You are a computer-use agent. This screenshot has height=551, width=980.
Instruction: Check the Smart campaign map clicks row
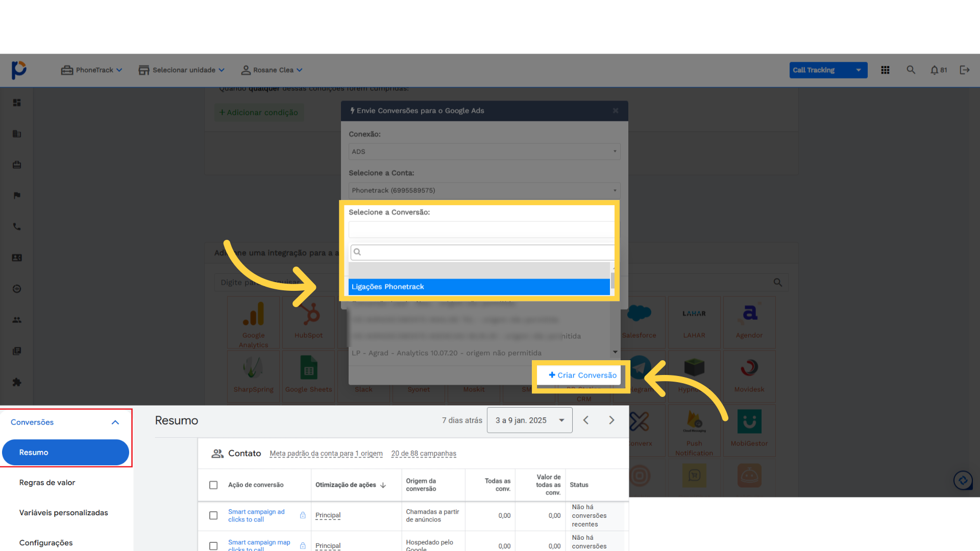(x=213, y=546)
